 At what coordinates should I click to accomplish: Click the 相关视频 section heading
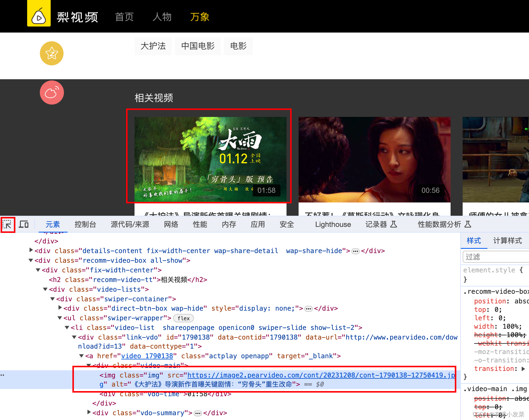click(x=154, y=98)
